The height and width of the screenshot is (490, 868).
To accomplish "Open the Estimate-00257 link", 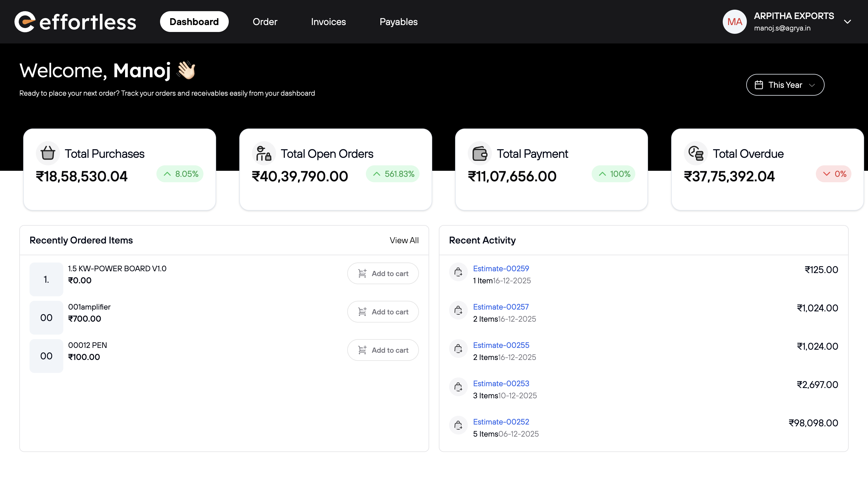I will coord(501,307).
